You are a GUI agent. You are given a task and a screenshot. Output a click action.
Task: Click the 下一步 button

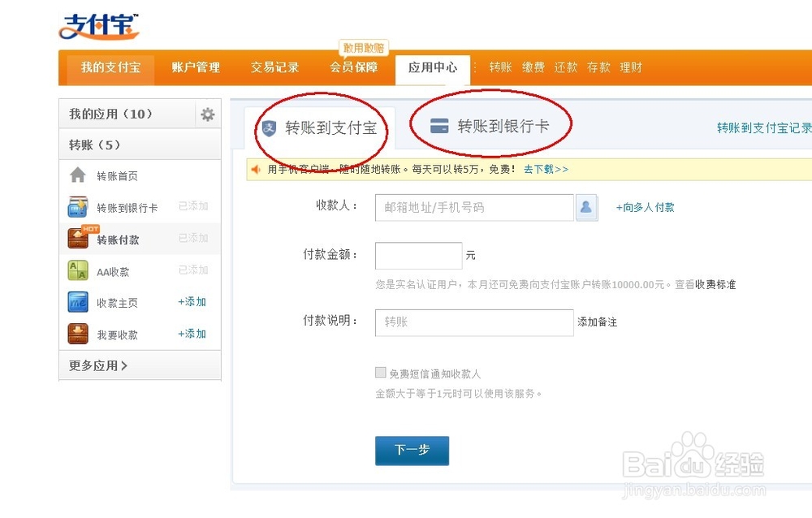click(x=412, y=451)
